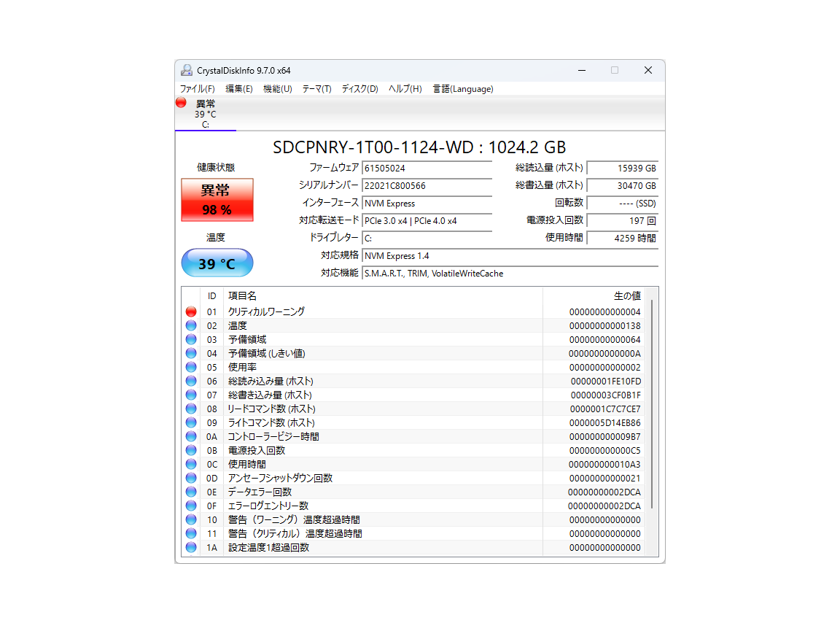Open the 機能 menu
840x623 pixels.
[x=277, y=88]
